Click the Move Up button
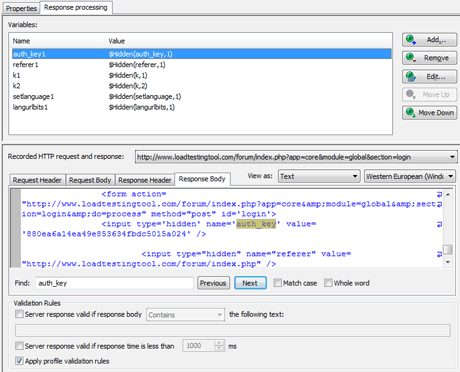Screen dimensions: 460x372 click(429, 95)
